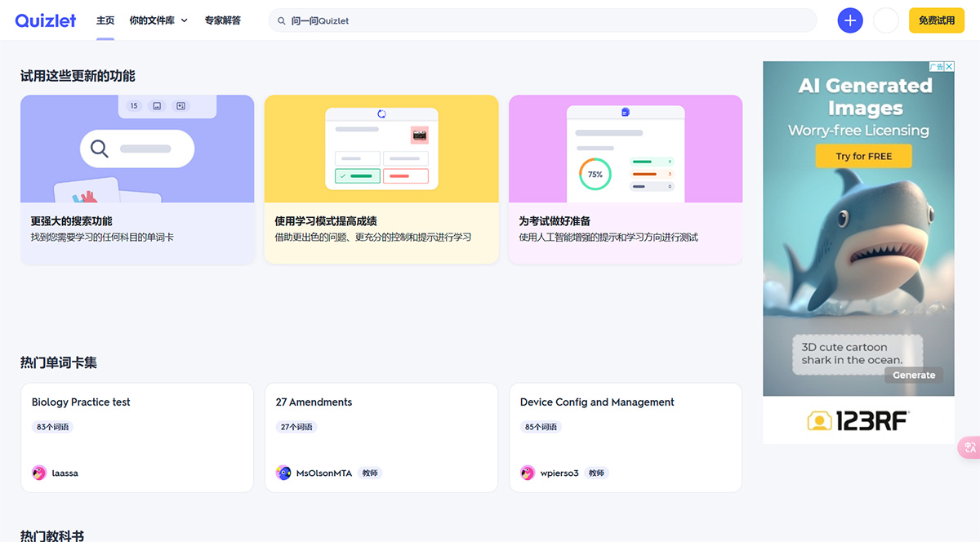980x542 pixels.
Task: Click the Quizlet logo
Action: point(46,20)
